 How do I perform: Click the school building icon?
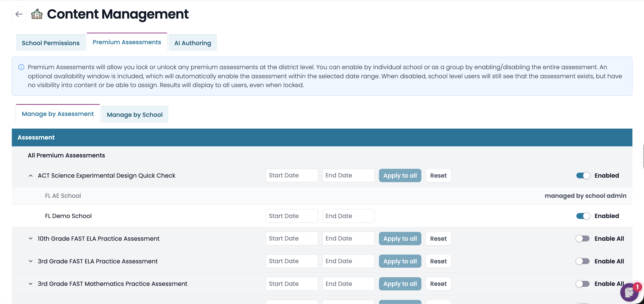pos(37,14)
